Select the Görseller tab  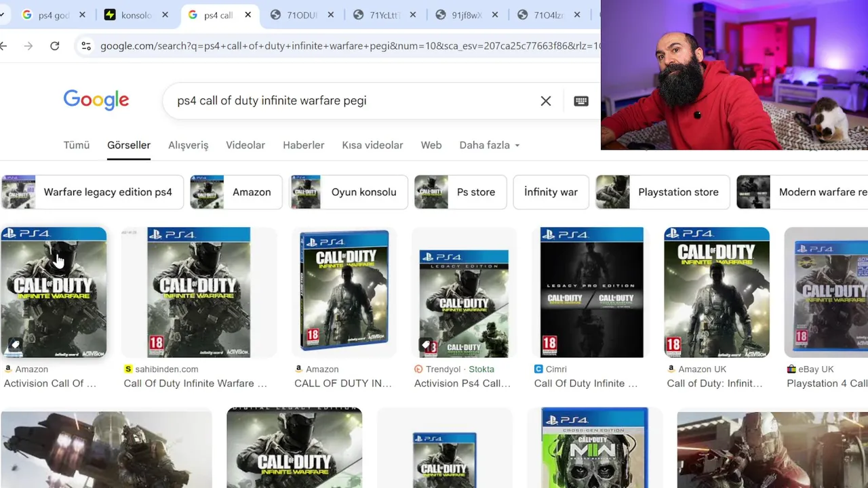[129, 145]
